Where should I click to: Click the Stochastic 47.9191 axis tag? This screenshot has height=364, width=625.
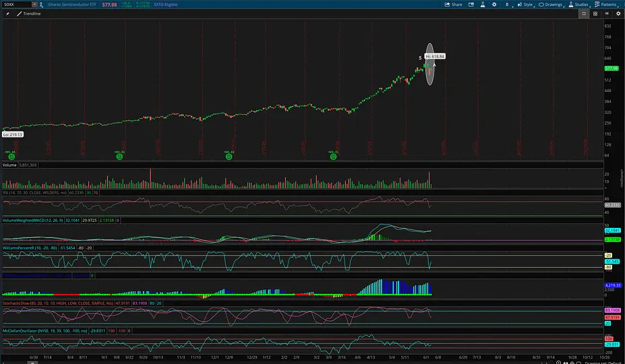pyautogui.click(x=612, y=317)
